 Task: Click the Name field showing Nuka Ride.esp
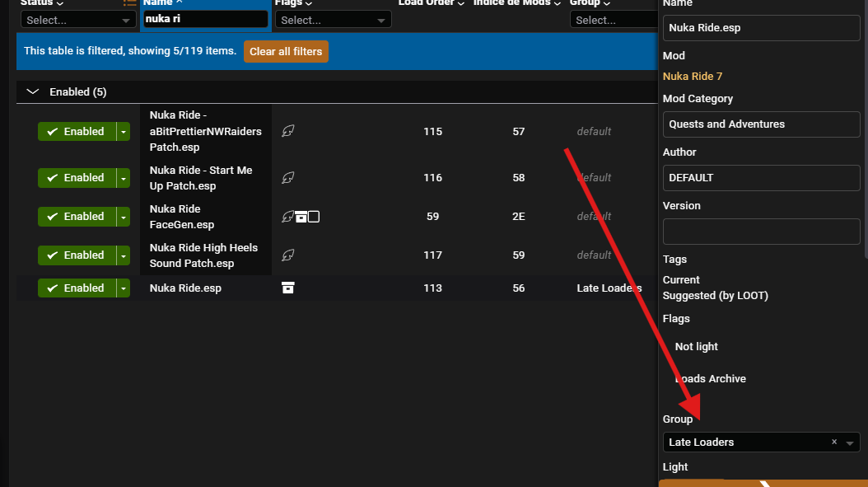point(761,28)
